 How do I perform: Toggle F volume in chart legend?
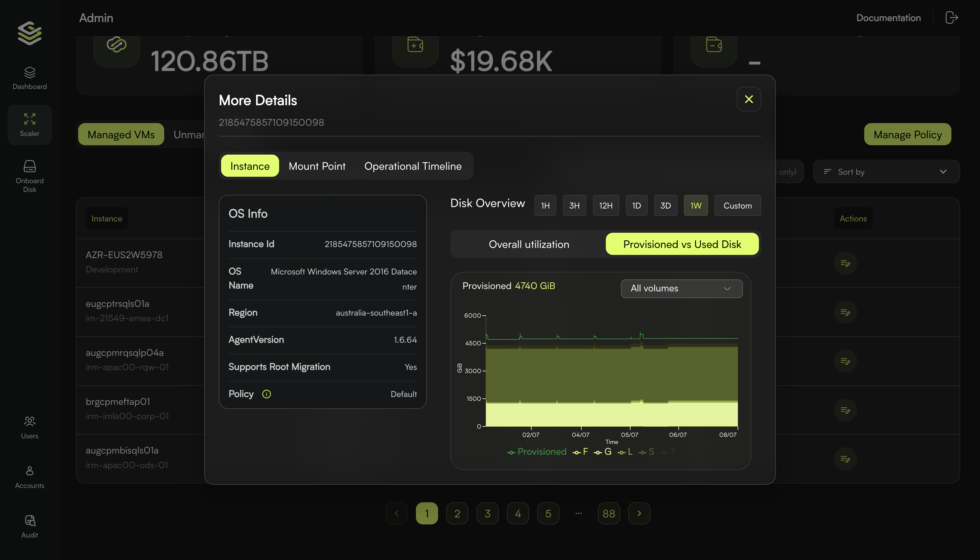(x=580, y=452)
